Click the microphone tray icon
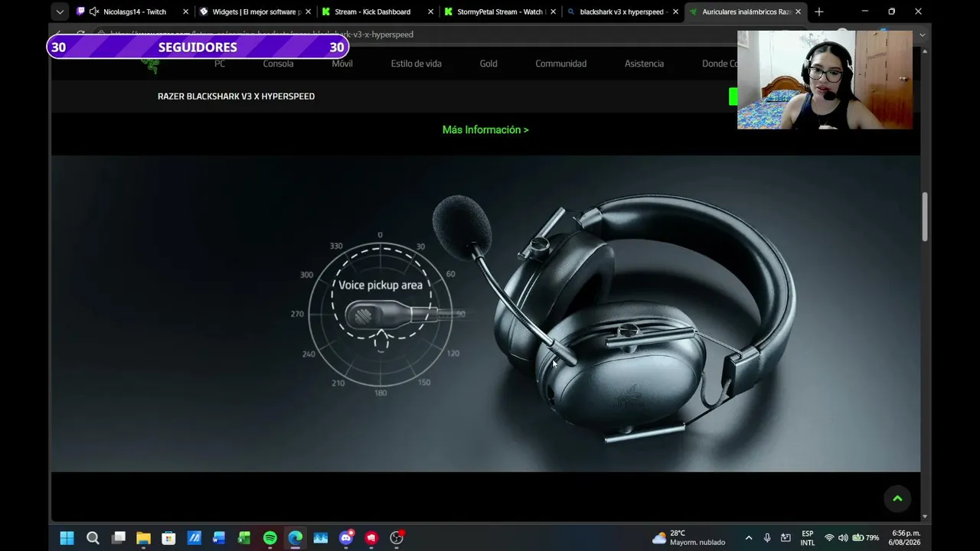 767,538
